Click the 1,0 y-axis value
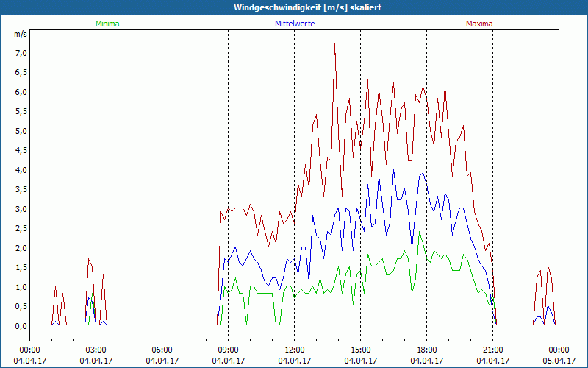588x368 pixels. [x=21, y=286]
